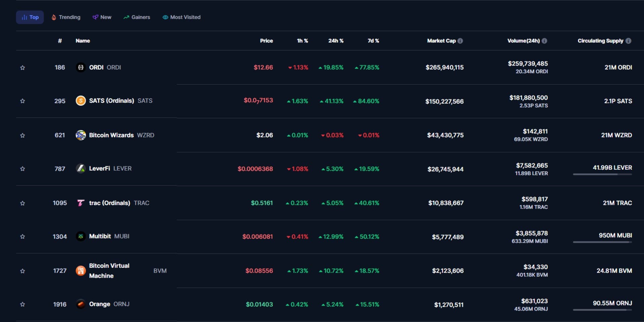Screen dimensions: 644x322
Task: Select the Top tab
Action: 30,17
